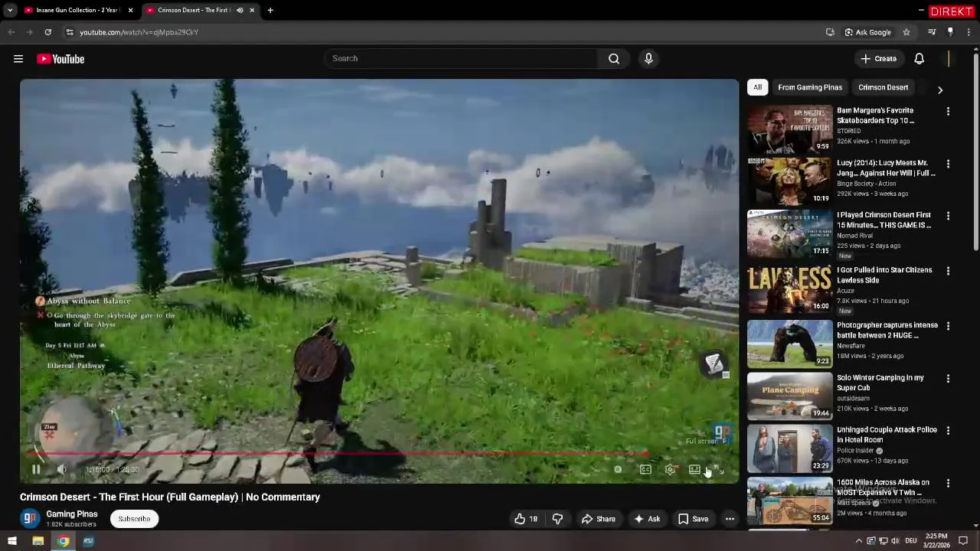The image size is (980, 551).
Task: Change DEU input language
Action: 911,541
